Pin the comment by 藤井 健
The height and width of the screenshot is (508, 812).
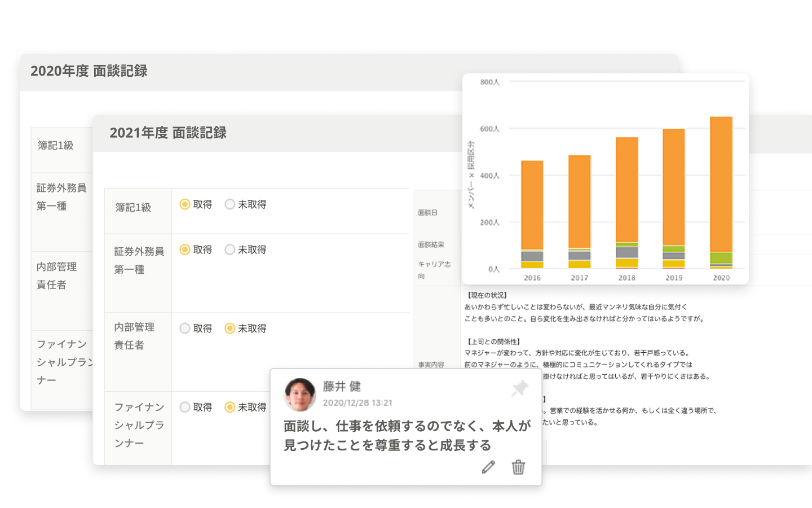coord(519,388)
